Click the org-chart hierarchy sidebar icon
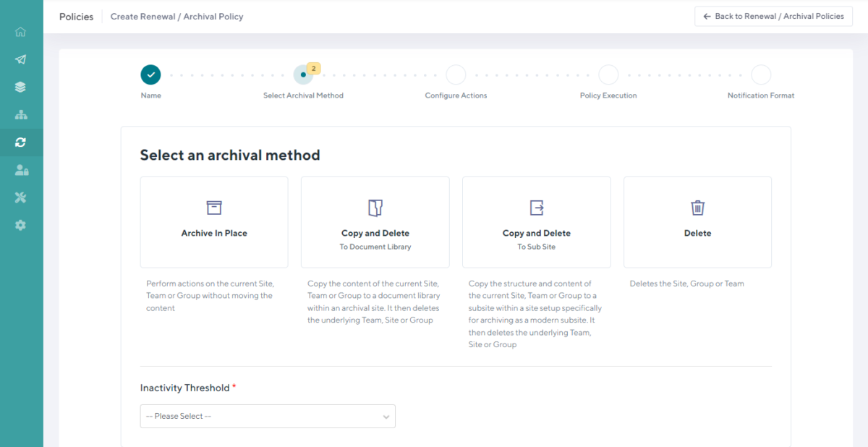This screenshot has height=447, width=868. 20,114
